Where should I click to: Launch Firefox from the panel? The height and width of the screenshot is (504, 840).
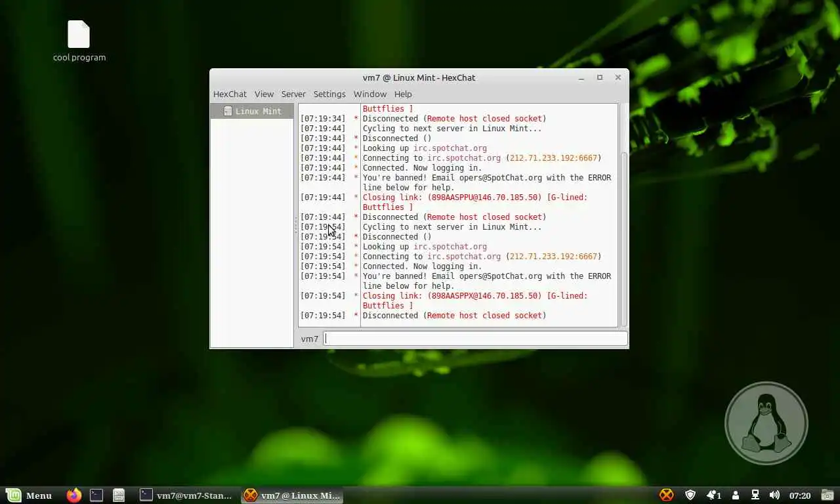coord(74,495)
